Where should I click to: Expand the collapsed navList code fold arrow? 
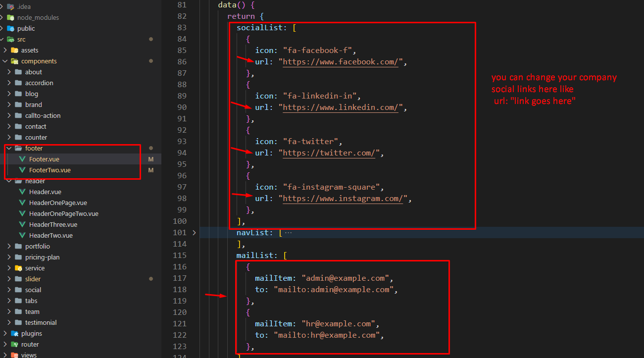click(194, 232)
